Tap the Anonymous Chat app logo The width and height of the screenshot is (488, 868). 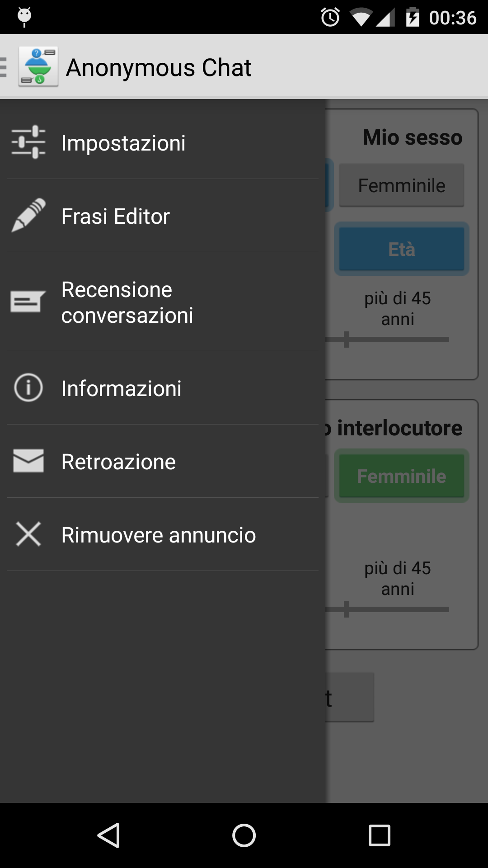pyautogui.click(x=38, y=66)
